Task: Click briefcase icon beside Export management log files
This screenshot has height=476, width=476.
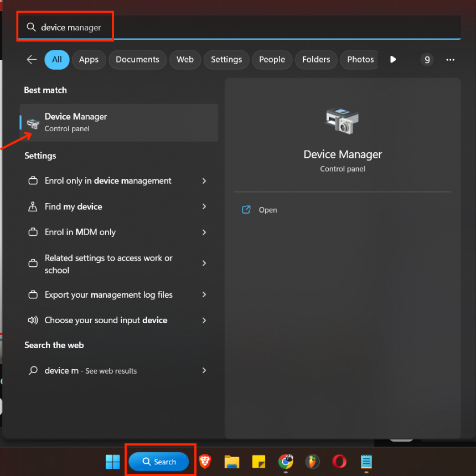Action: tap(33, 294)
